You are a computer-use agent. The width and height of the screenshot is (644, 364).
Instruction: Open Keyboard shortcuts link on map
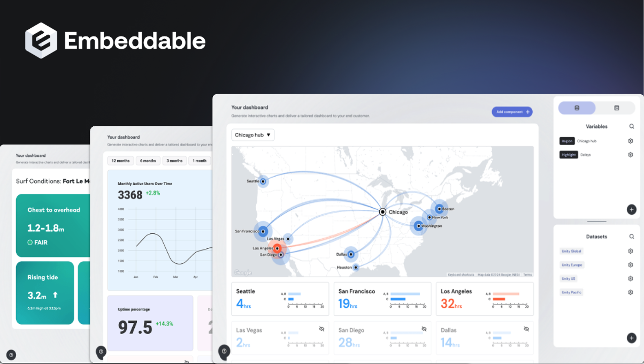click(x=461, y=275)
